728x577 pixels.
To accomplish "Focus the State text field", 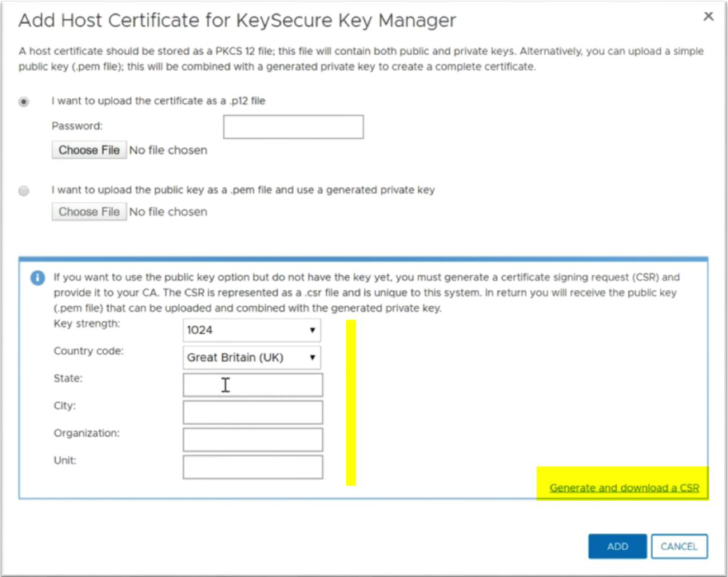I will point(253,385).
